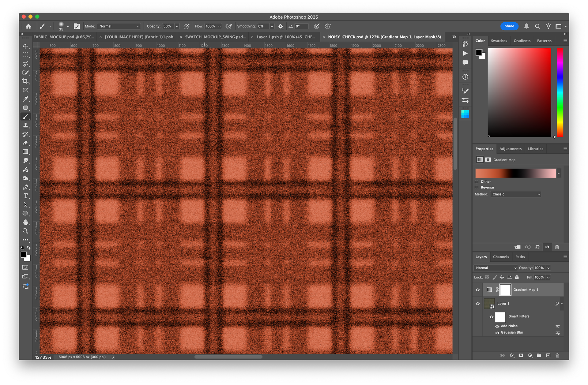Select the Eraser tool

25,143
